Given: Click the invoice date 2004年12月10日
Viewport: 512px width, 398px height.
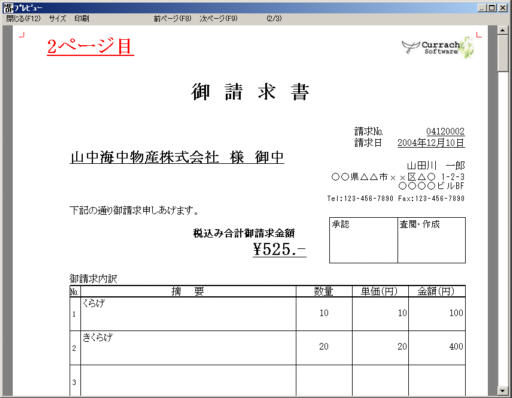Looking at the screenshot, I should tap(431, 143).
